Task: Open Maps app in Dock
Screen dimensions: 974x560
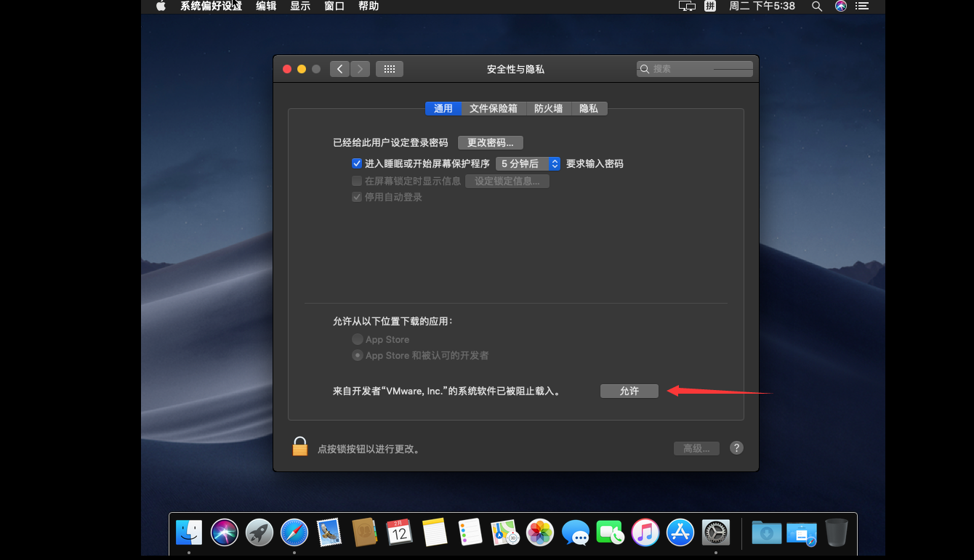Action: click(505, 532)
